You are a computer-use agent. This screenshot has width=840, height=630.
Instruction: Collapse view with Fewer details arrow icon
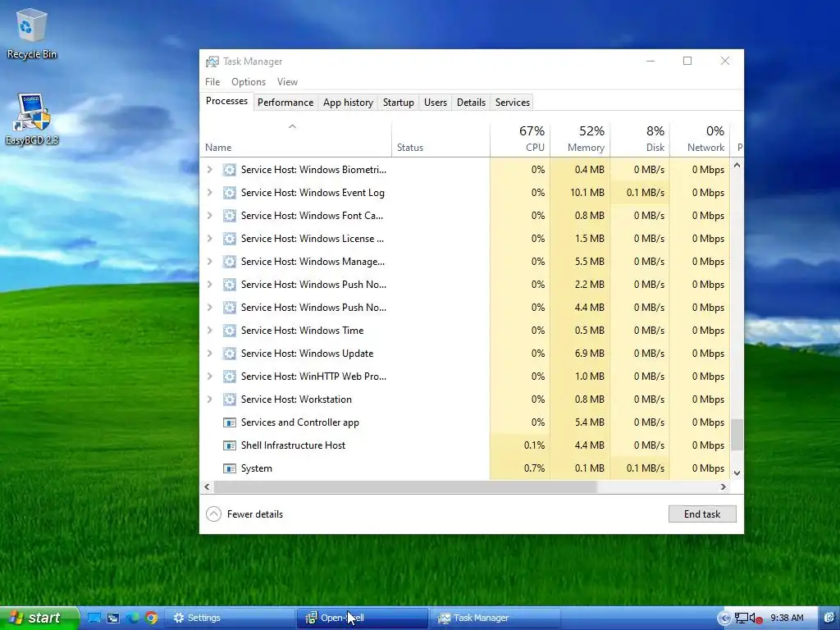coord(213,514)
